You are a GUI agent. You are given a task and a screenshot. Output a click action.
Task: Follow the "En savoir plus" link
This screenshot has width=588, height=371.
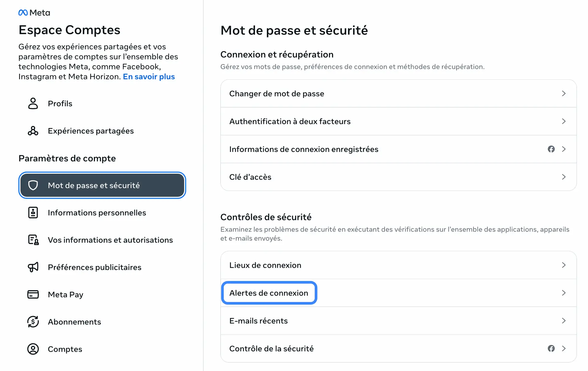(149, 77)
